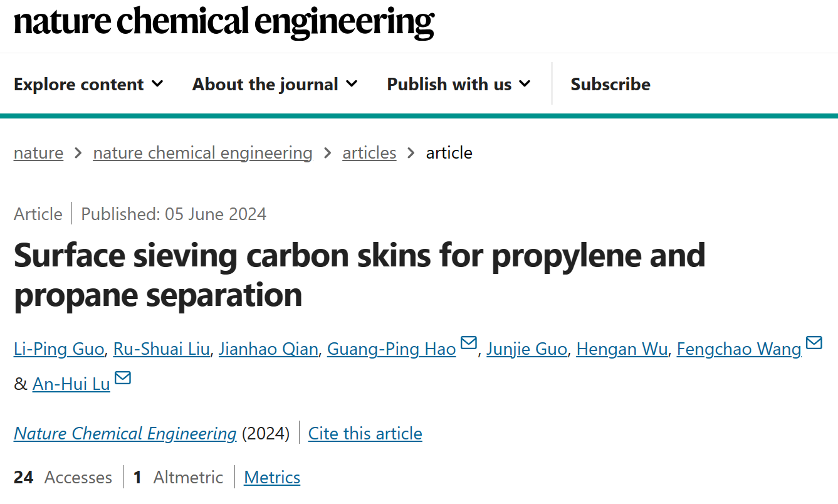
Task: Click the Subscribe menu item
Action: [610, 84]
